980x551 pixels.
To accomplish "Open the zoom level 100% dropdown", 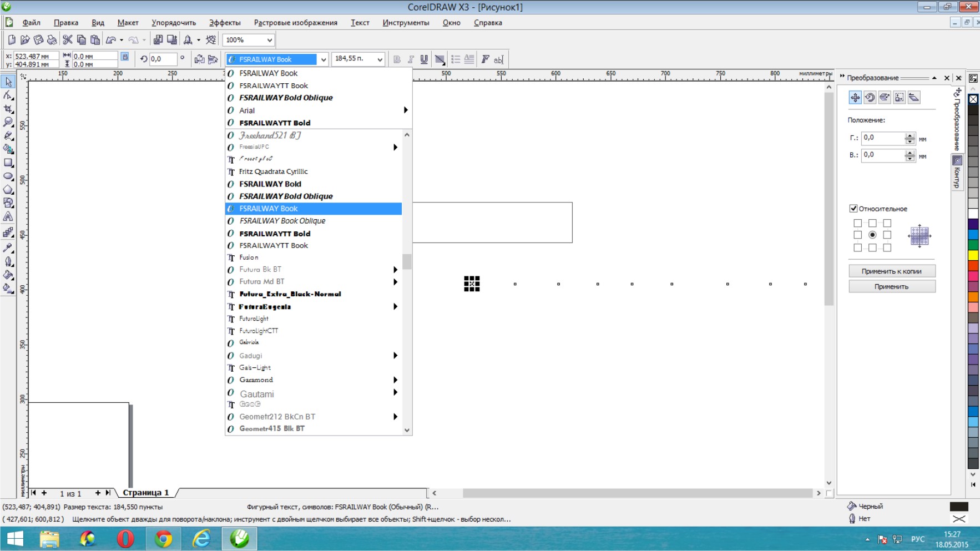I will pos(269,40).
